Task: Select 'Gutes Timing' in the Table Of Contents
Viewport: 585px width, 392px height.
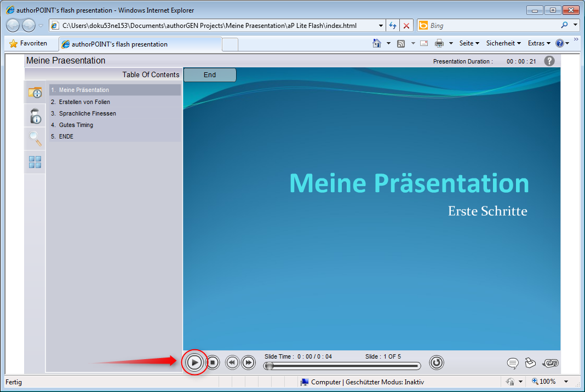Action: click(x=76, y=125)
